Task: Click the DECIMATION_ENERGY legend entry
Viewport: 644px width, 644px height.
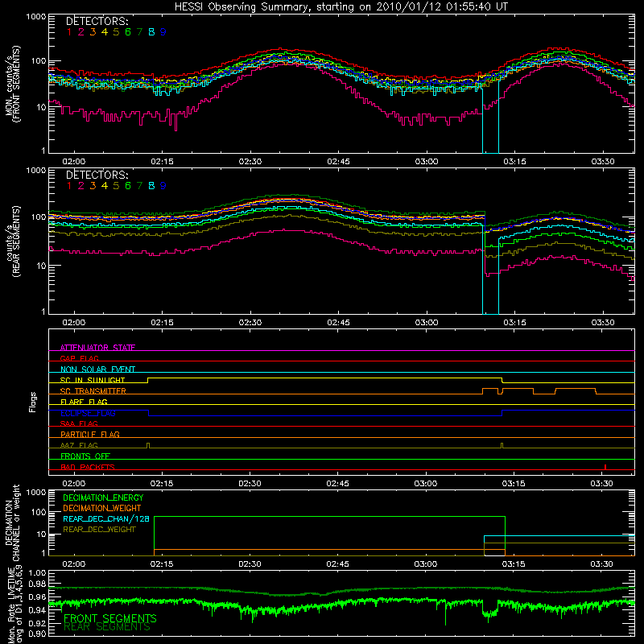Action: coord(103,497)
